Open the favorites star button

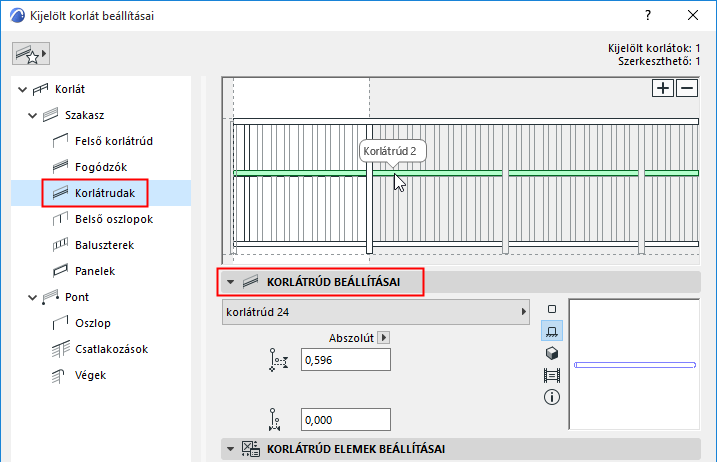coord(31,54)
